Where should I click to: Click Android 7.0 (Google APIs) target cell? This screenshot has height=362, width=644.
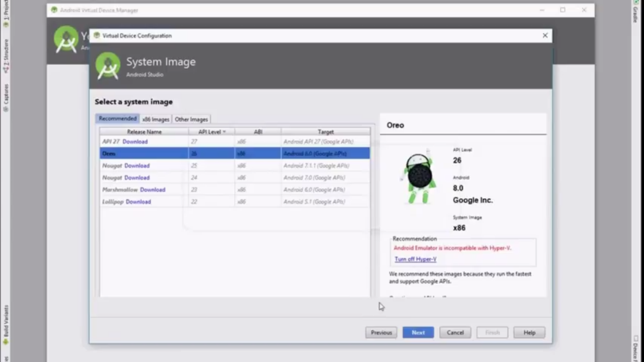click(x=326, y=177)
